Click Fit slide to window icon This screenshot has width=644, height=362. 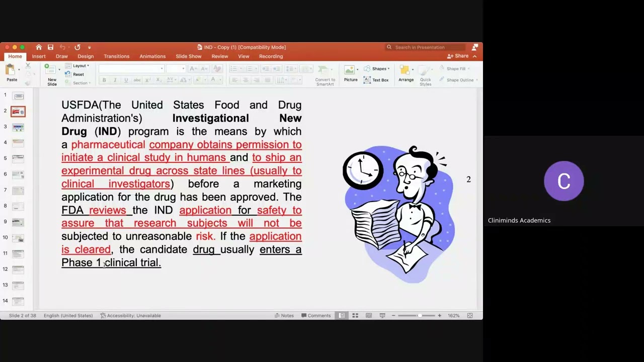point(470,316)
